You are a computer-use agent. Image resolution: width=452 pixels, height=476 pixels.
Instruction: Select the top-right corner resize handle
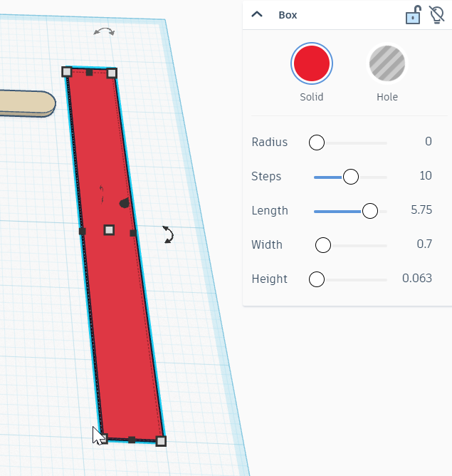pyautogui.click(x=112, y=73)
